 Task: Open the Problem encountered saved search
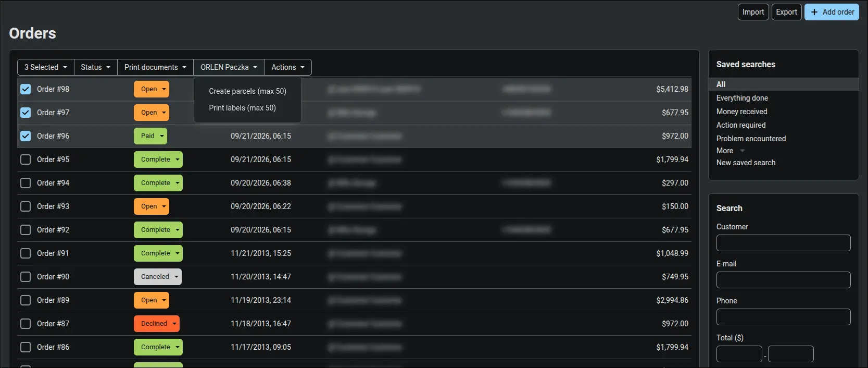coord(751,139)
